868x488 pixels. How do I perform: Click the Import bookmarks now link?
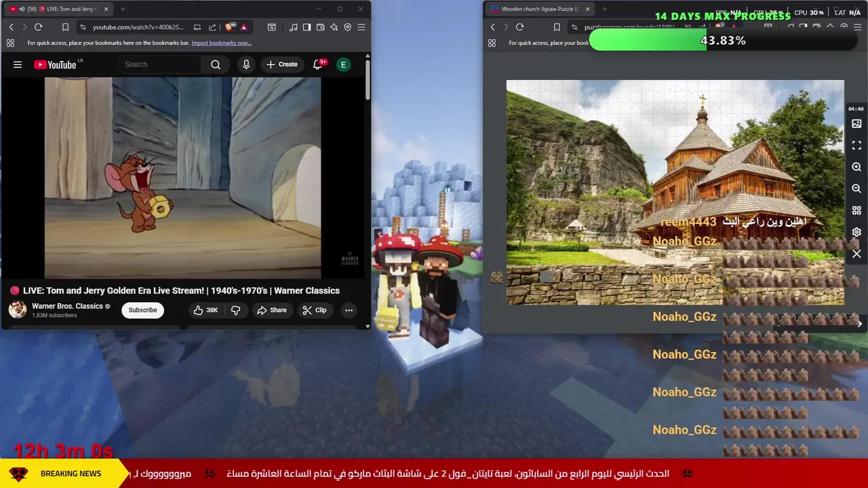(221, 43)
